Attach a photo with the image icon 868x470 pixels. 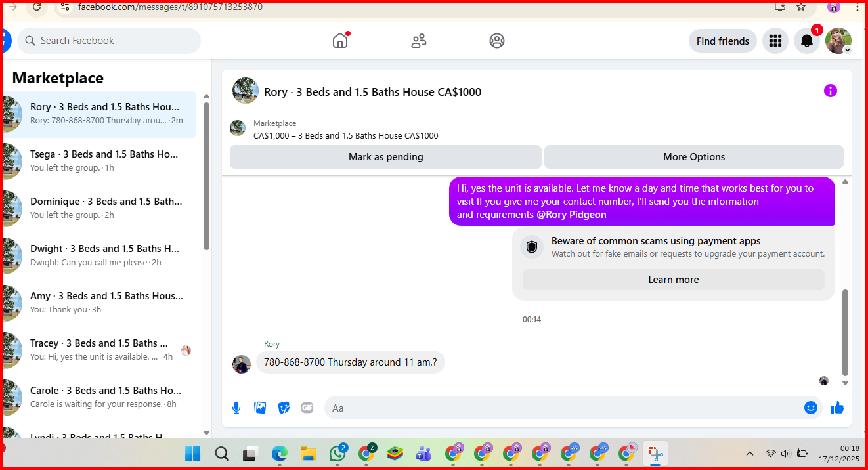tap(260, 408)
